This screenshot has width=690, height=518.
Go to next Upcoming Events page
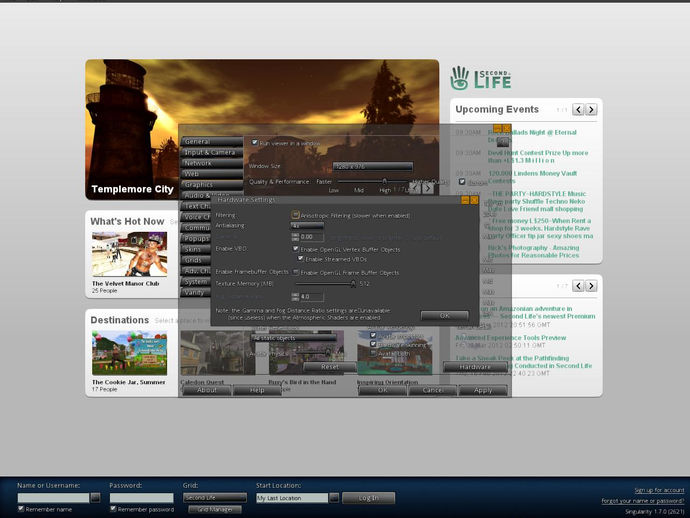click(591, 109)
